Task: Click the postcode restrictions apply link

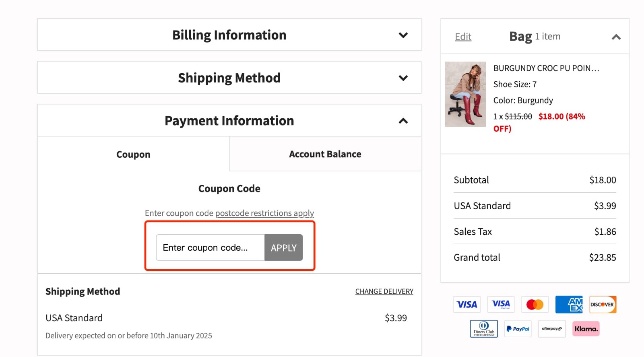Action: tap(264, 213)
